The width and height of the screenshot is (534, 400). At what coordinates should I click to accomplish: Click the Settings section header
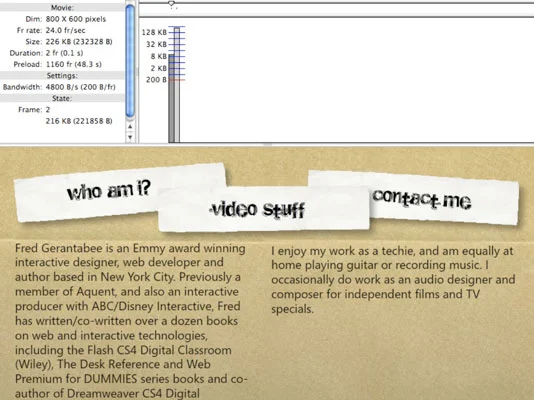62,76
